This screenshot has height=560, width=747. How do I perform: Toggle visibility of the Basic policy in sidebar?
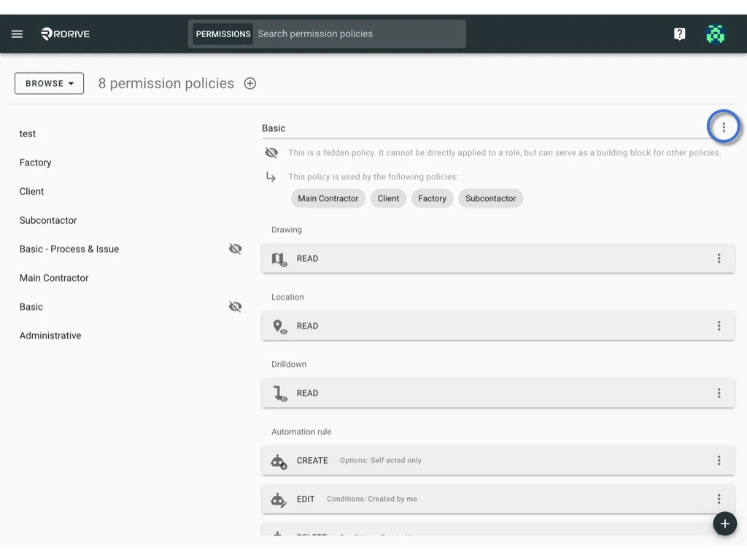pyautogui.click(x=235, y=306)
